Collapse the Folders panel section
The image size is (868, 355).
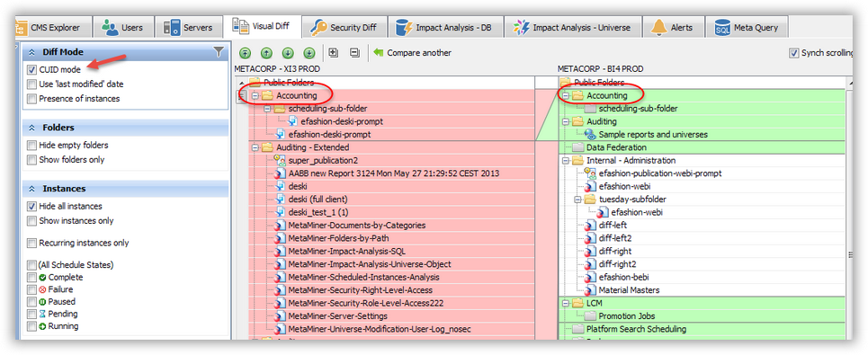click(x=32, y=128)
